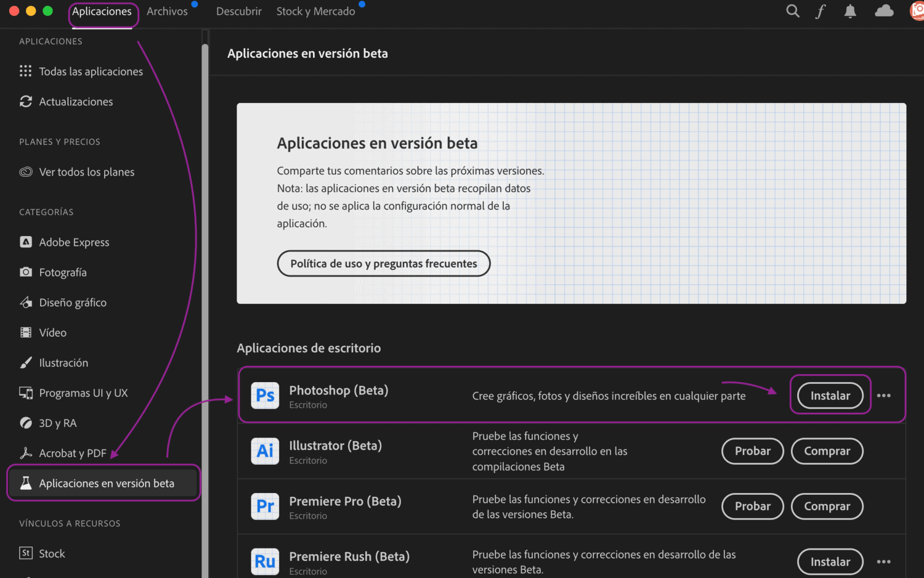Click the Diseño gráfico sidebar icon

(25, 303)
